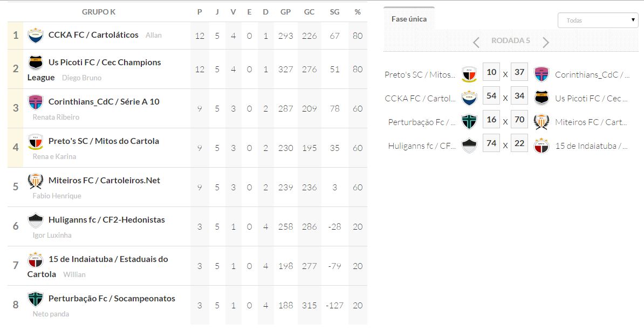This screenshot has height=331, width=644.
Task: Click the Us Picoti FC crest in the standings
Action: 36,63
